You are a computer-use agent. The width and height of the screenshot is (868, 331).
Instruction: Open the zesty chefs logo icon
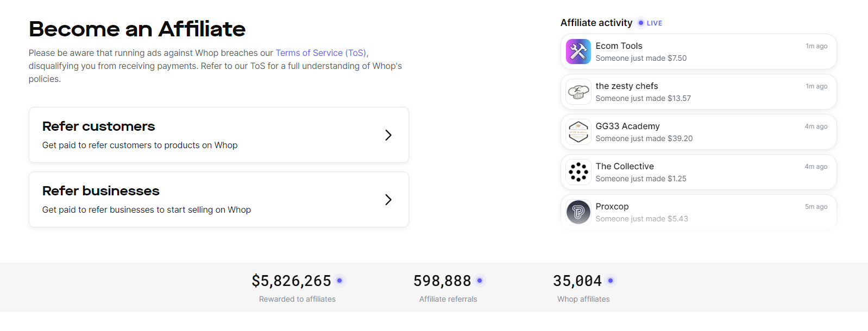(578, 92)
